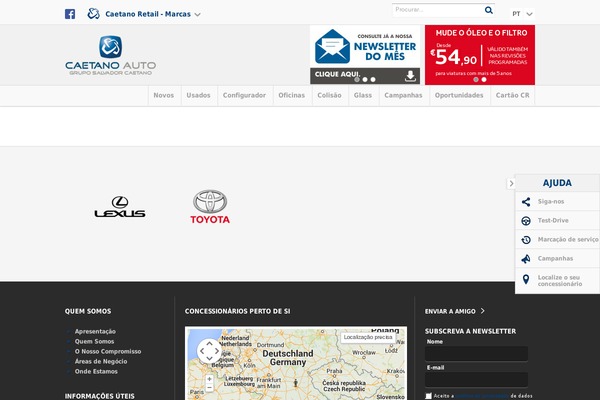Click the Marcação de serviço clock icon
Screen dimensions: 600x400
pos(526,240)
